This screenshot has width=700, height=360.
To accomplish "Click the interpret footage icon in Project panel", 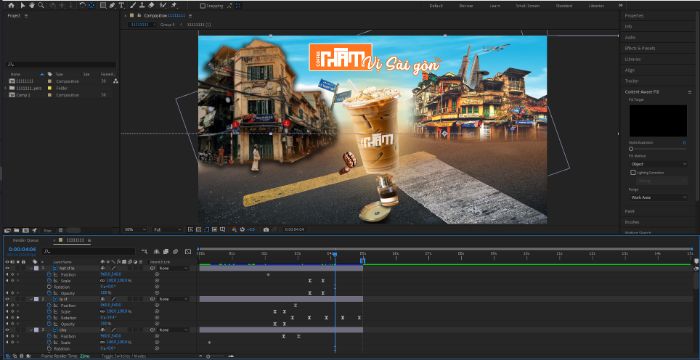I will 7,230.
